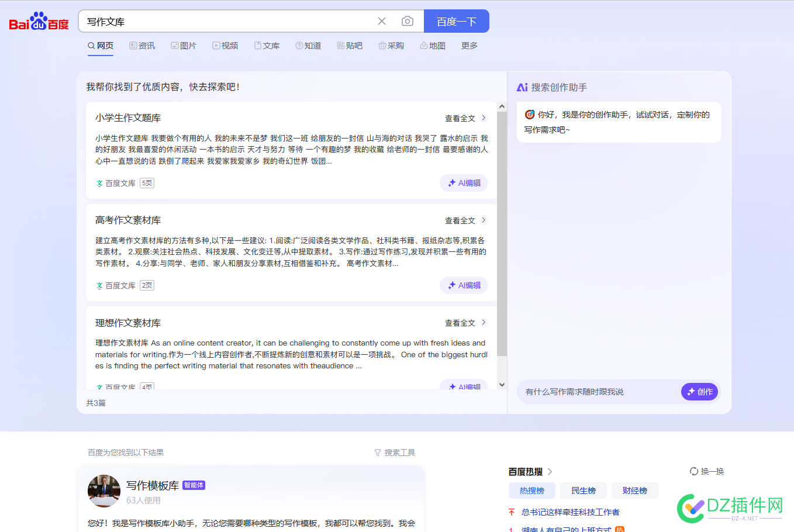The image size is (794, 532).
Task: Clear the search box with X icon
Action: point(382,21)
